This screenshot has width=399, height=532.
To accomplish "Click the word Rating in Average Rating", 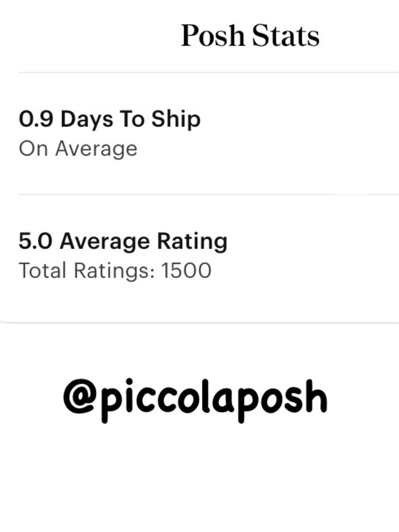I will click(x=192, y=241).
